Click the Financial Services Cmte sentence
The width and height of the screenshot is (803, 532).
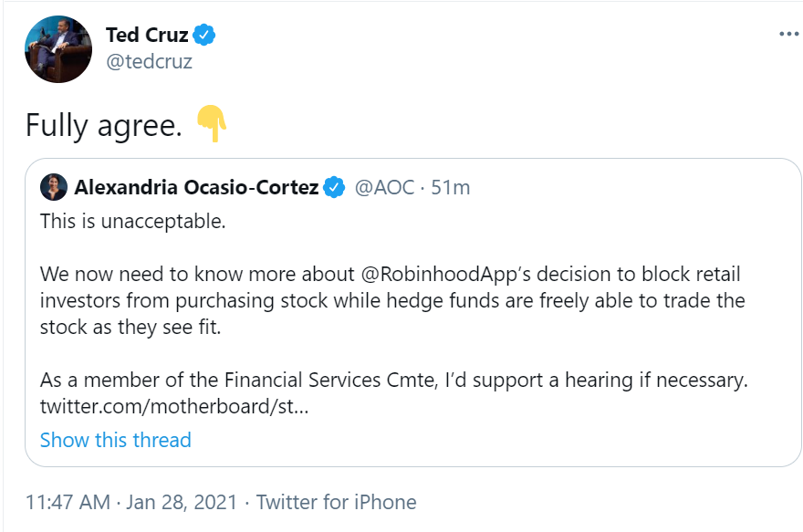(x=393, y=379)
